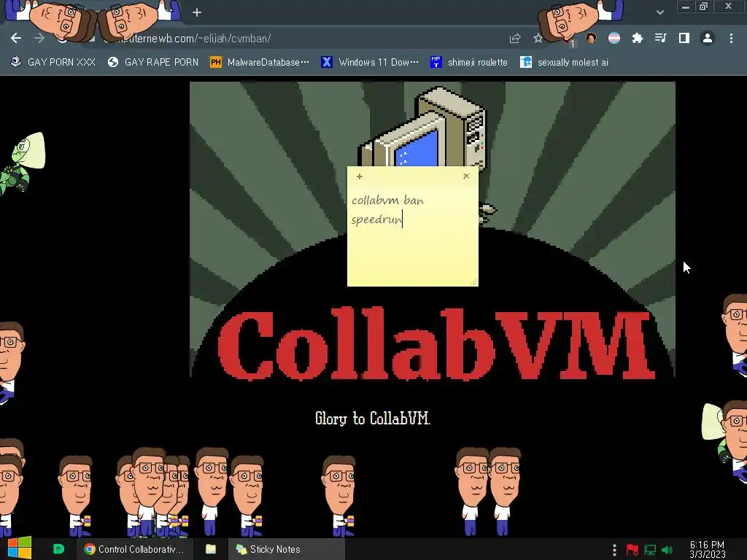Screen dimensions: 747x560
Task: Click the round avatar extension icon
Action: coord(591,38)
